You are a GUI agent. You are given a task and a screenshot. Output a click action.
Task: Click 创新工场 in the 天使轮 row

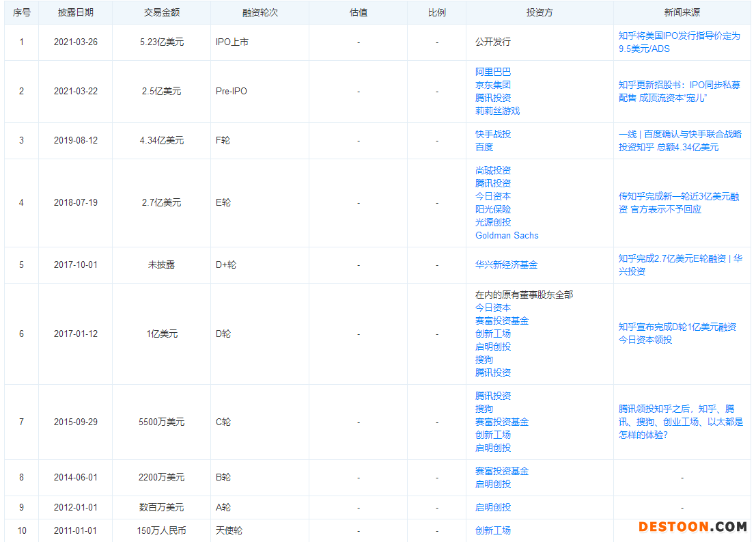coord(492,530)
